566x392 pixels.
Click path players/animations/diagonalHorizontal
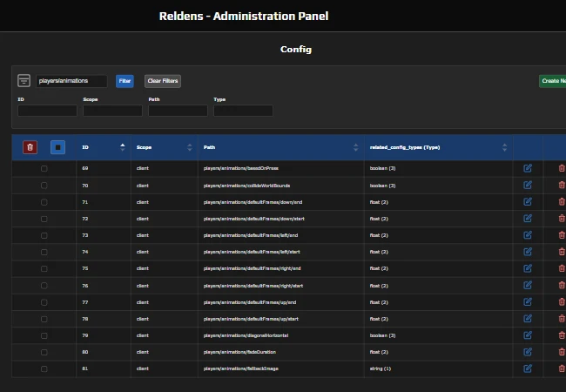pos(246,335)
